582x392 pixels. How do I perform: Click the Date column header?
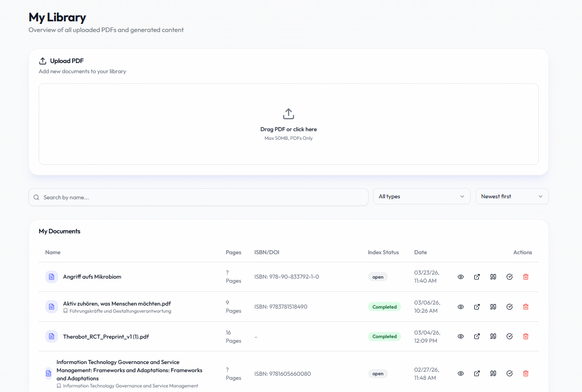[x=420, y=252]
